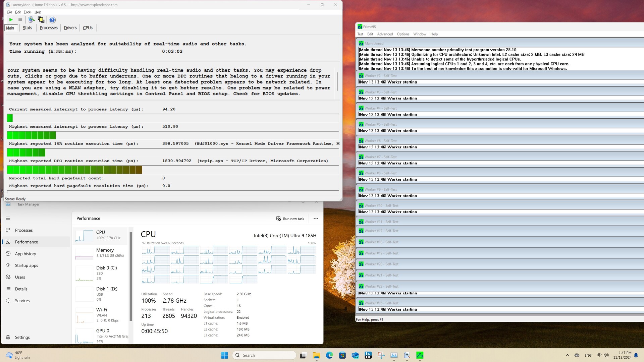Open Task Manager Settings in the sidebar
644x362 pixels.
pos(22,337)
